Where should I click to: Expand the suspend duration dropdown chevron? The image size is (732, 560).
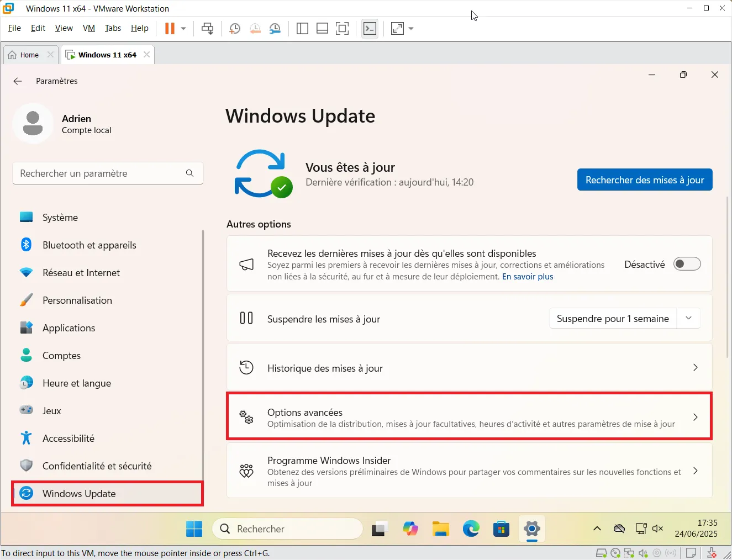coord(689,319)
